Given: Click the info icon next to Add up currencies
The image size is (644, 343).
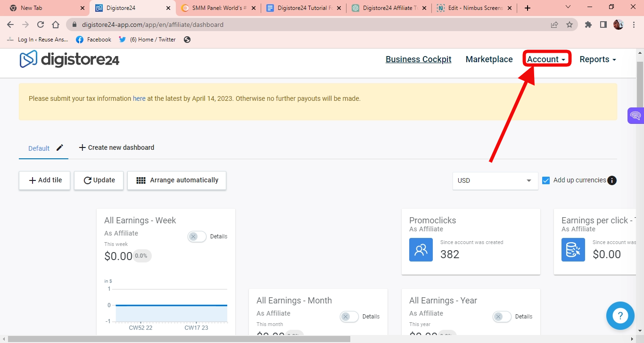Looking at the screenshot, I should tap(612, 180).
